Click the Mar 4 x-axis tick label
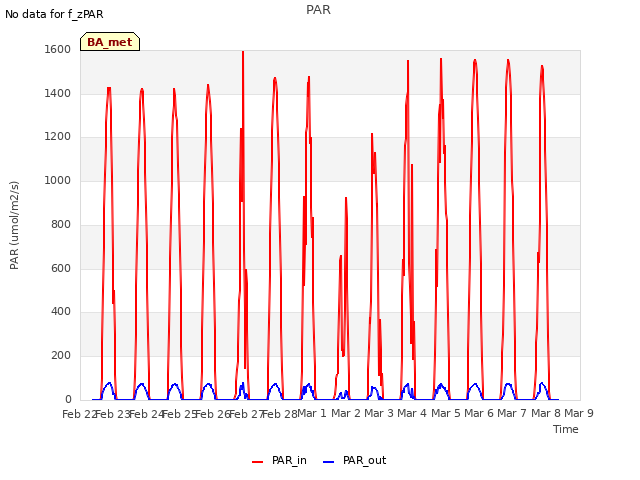Image resolution: width=640 pixels, height=480 pixels. (412, 413)
